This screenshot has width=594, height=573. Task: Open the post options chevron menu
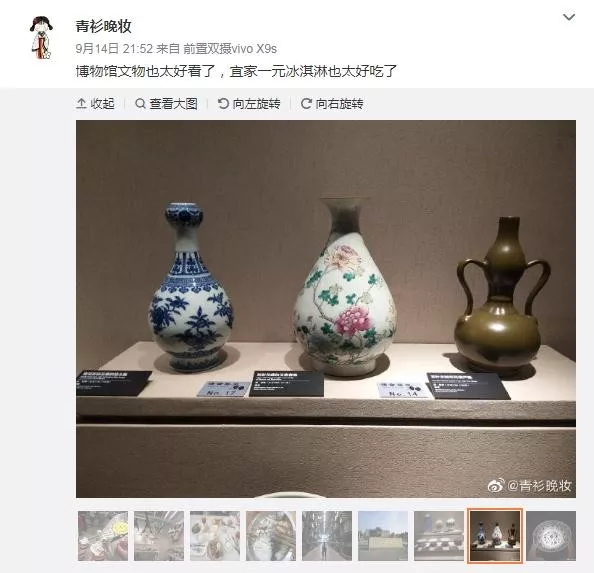coord(569,17)
